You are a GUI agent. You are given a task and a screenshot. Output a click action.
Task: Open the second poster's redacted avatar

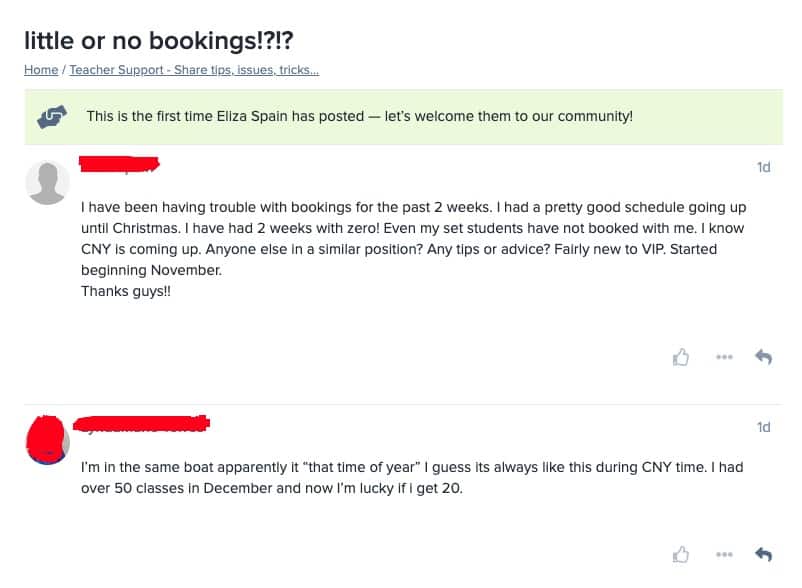(x=48, y=440)
